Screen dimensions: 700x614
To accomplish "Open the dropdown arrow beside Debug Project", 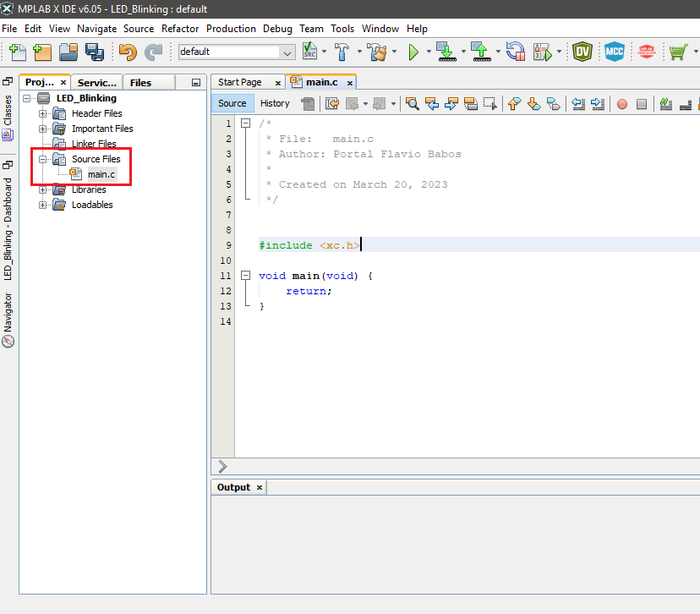I will [x=559, y=52].
